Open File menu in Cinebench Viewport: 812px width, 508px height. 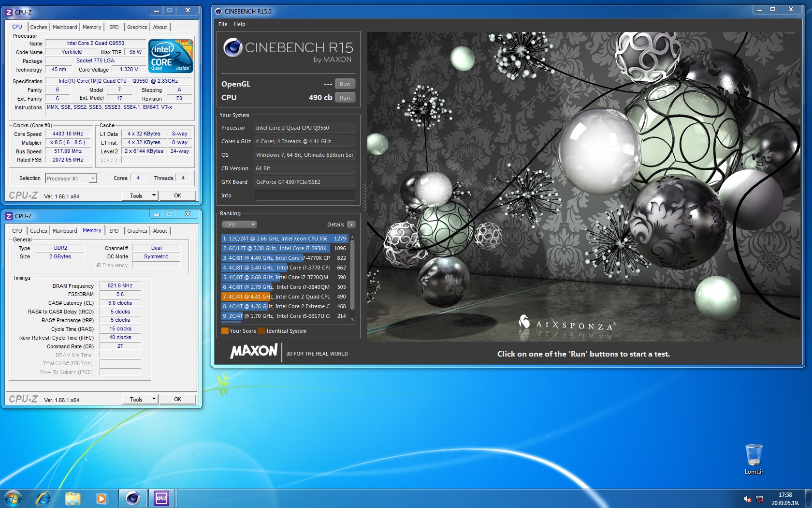pyautogui.click(x=223, y=24)
